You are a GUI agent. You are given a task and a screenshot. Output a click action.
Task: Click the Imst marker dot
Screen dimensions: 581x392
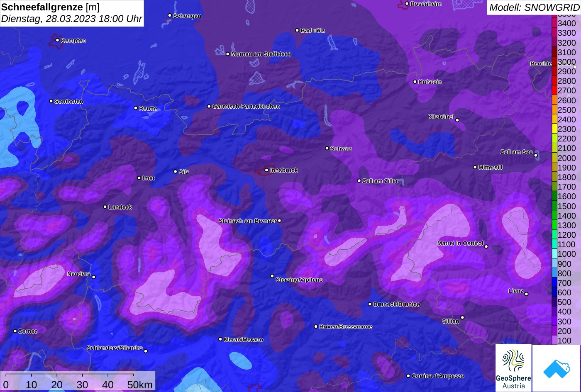click(139, 178)
